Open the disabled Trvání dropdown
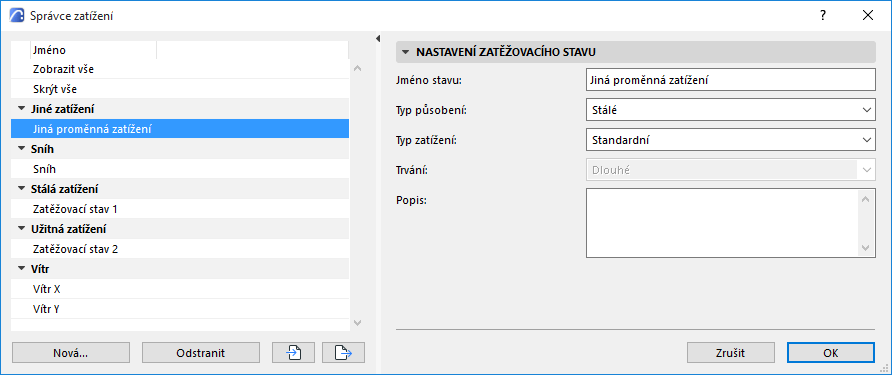This screenshot has height=375, width=892. [730, 170]
